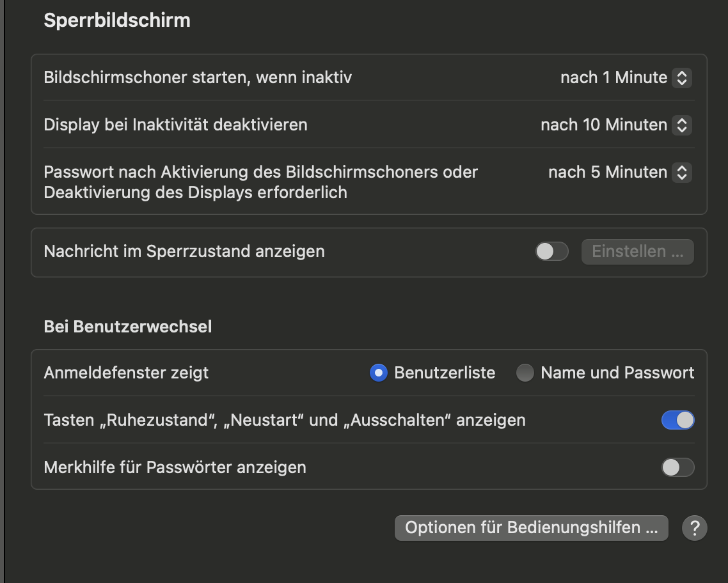Open "Optionen für Bedienungshilfen …"

click(x=531, y=528)
